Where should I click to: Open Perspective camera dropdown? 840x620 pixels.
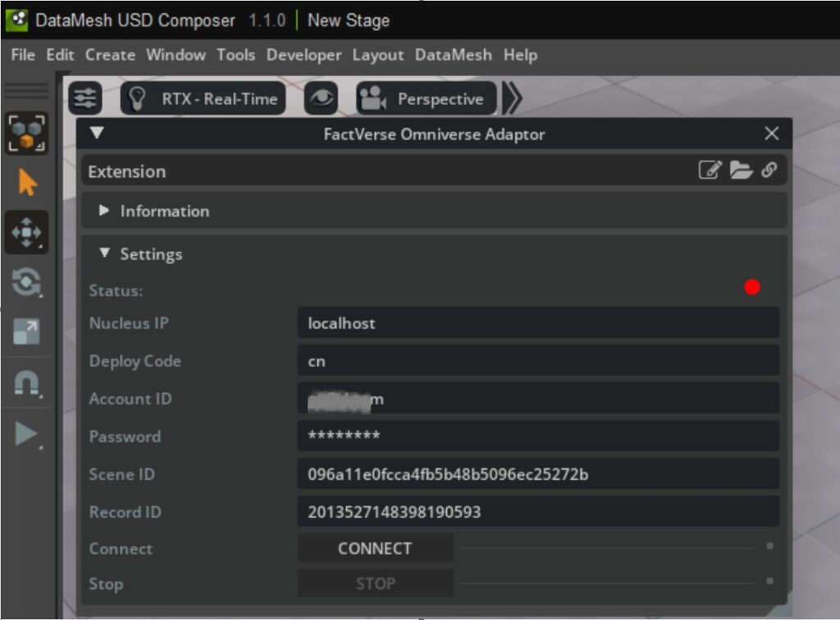tap(427, 99)
